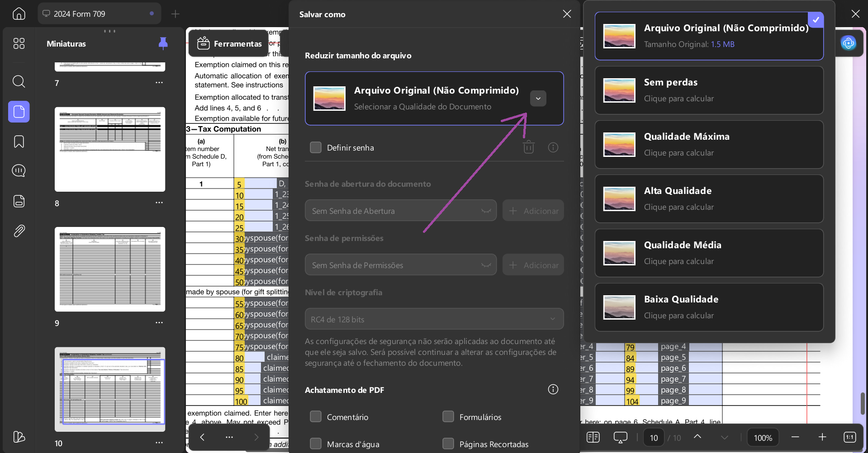Viewport: 868px width, 453px height.
Task: Choose the Qualidade Média compression option
Action: [709, 253]
